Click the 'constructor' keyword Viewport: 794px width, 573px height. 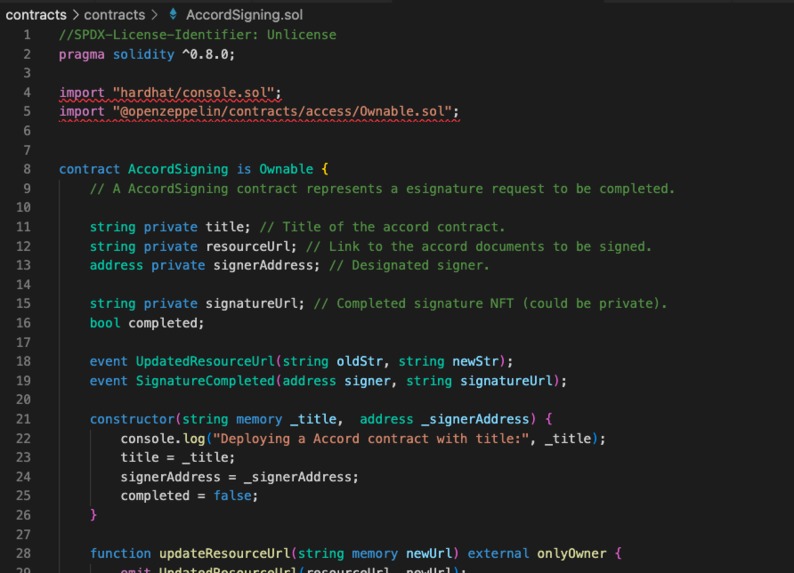tap(132, 419)
